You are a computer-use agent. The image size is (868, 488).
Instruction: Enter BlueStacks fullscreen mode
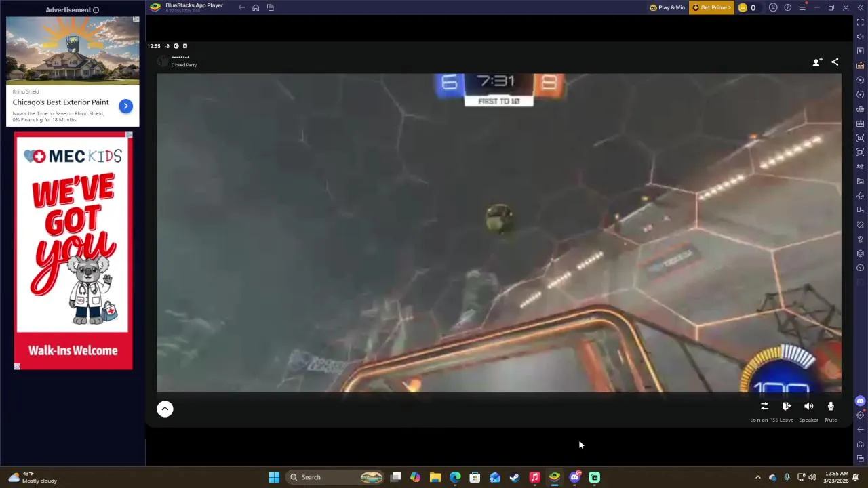click(x=861, y=22)
